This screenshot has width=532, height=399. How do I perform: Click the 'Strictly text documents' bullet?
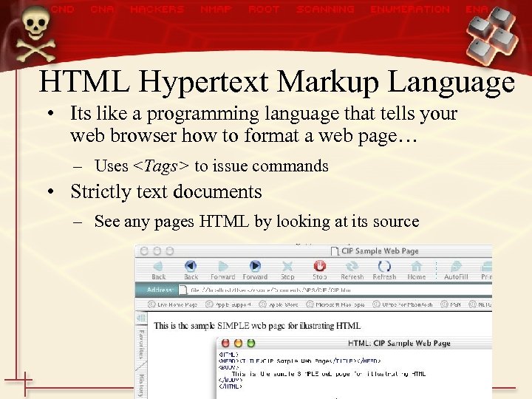[166, 191]
